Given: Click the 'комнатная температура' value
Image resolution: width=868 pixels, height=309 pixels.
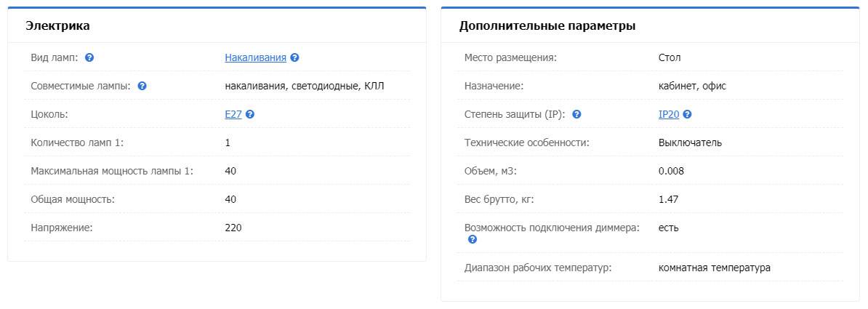Looking at the screenshot, I should (x=714, y=268).
